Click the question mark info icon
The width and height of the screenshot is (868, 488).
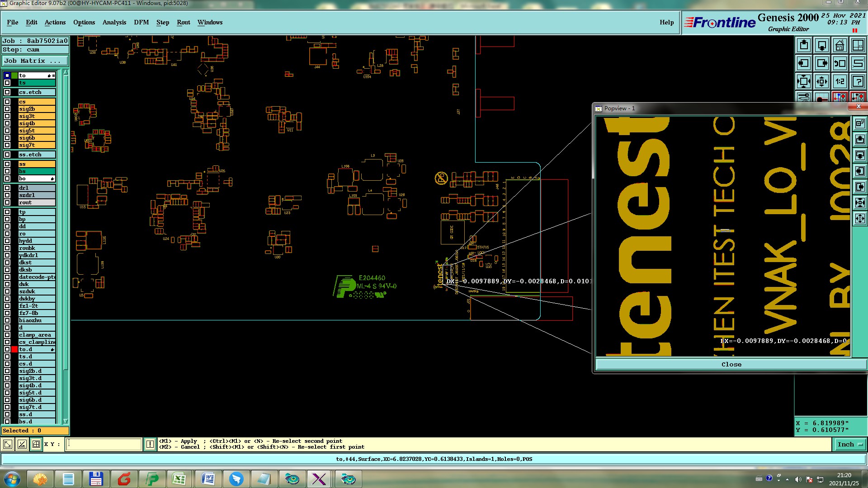858,81
